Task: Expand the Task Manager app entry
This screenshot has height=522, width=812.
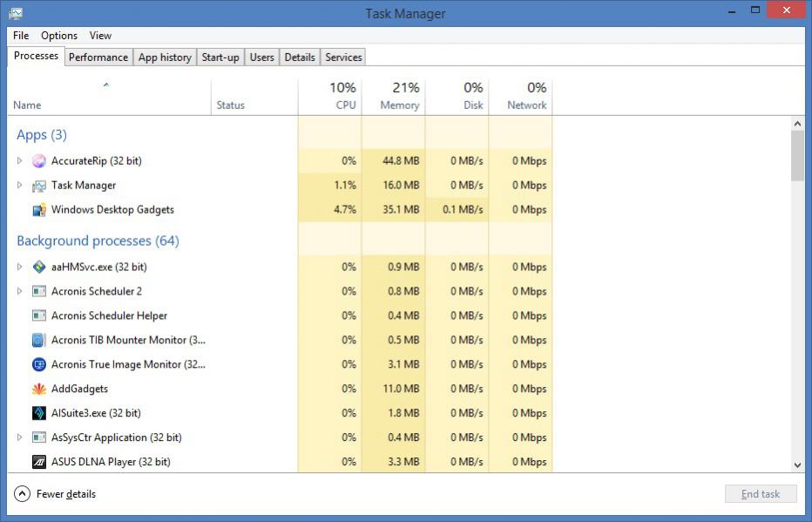Action: pyautogui.click(x=20, y=186)
